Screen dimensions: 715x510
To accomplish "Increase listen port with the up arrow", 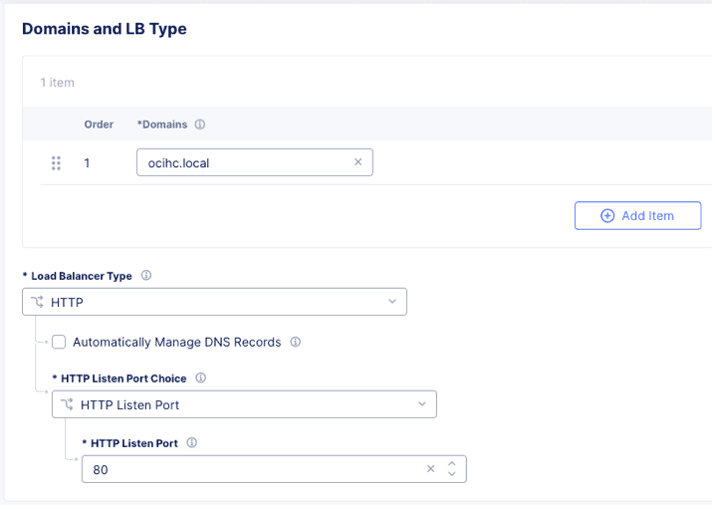I will [452, 464].
